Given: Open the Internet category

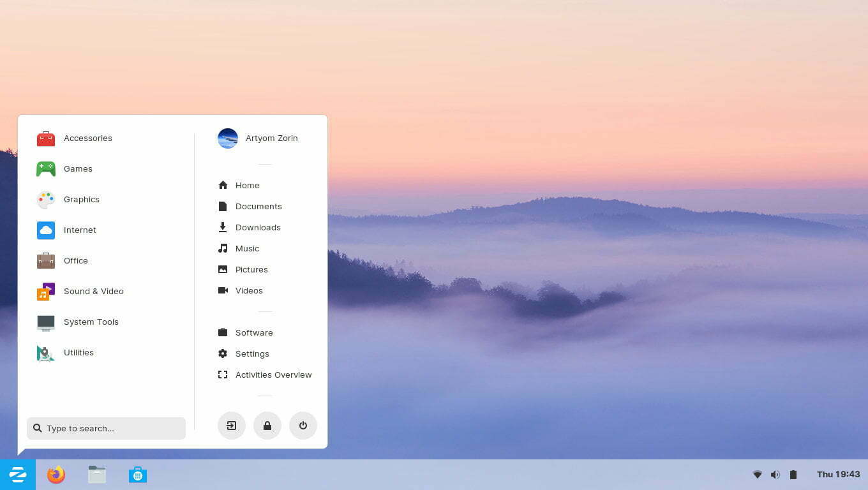Looking at the screenshot, I should point(80,230).
